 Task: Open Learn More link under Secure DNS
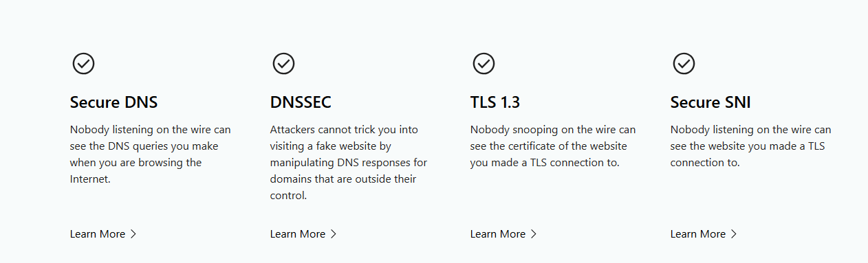pyautogui.click(x=103, y=234)
